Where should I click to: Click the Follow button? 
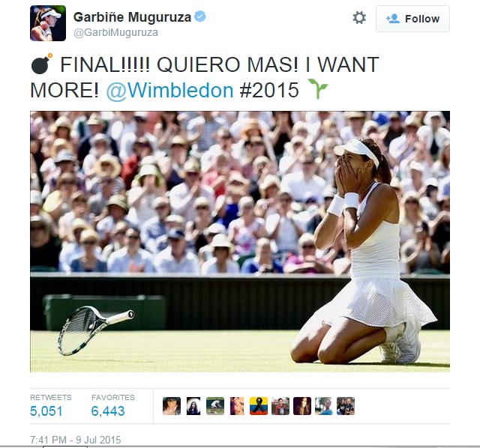pyautogui.click(x=412, y=19)
